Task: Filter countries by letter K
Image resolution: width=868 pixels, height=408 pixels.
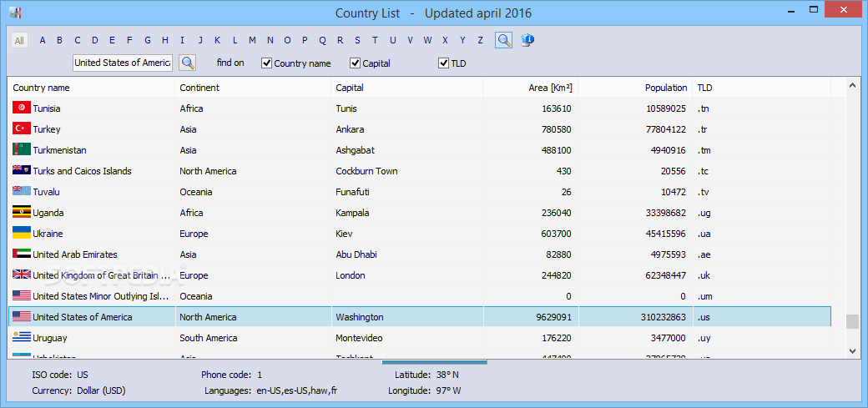Action: [218, 40]
